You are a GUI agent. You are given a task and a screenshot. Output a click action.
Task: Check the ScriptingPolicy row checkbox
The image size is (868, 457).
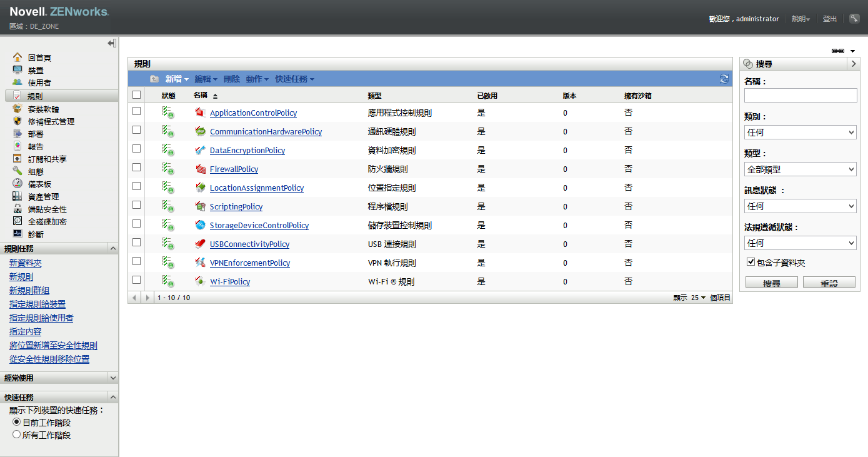[137, 205]
